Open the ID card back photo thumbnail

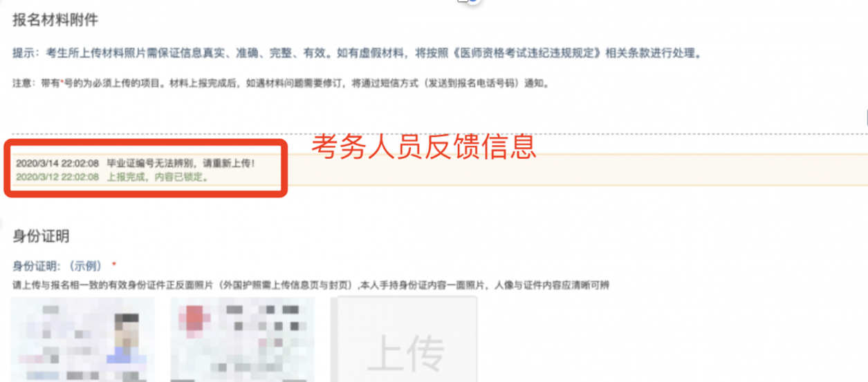click(x=242, y=339)
